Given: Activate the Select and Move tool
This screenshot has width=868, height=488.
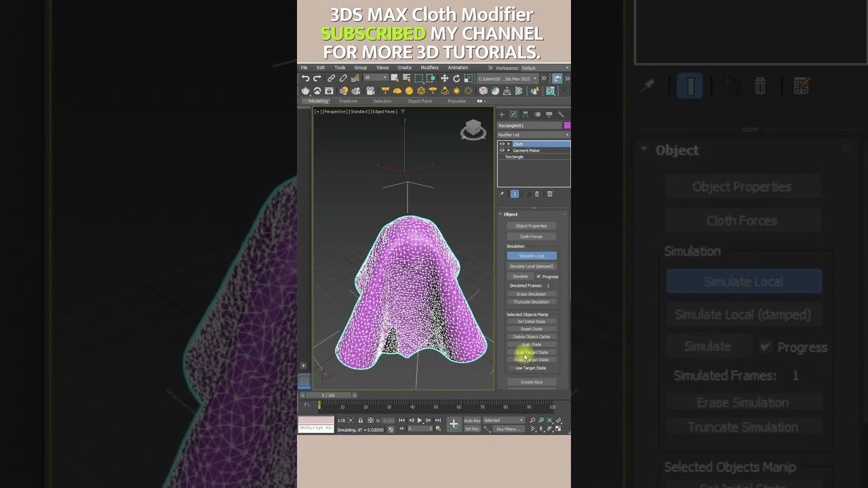Looking at the screenshot, I should pyautogui.click(x=445, y=79).
